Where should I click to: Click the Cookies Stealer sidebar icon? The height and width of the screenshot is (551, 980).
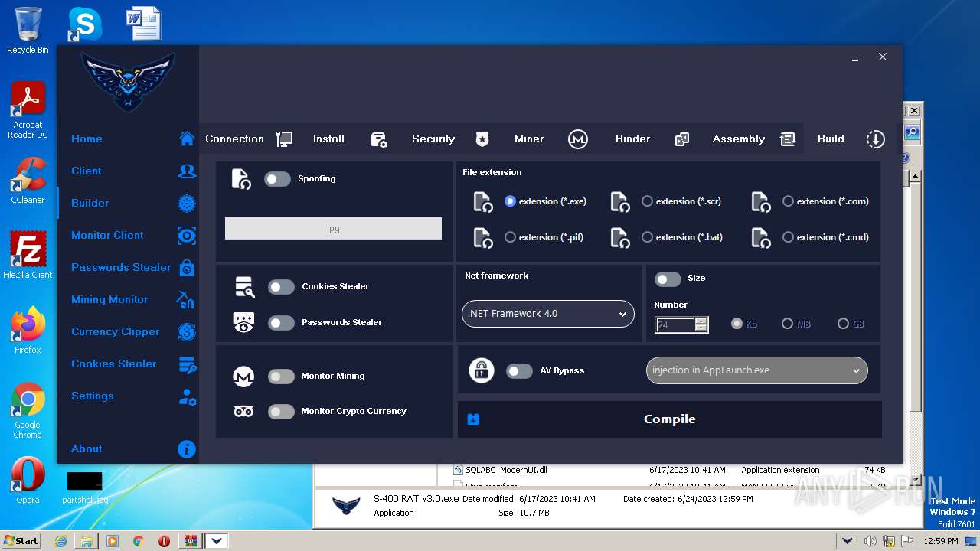187,364
